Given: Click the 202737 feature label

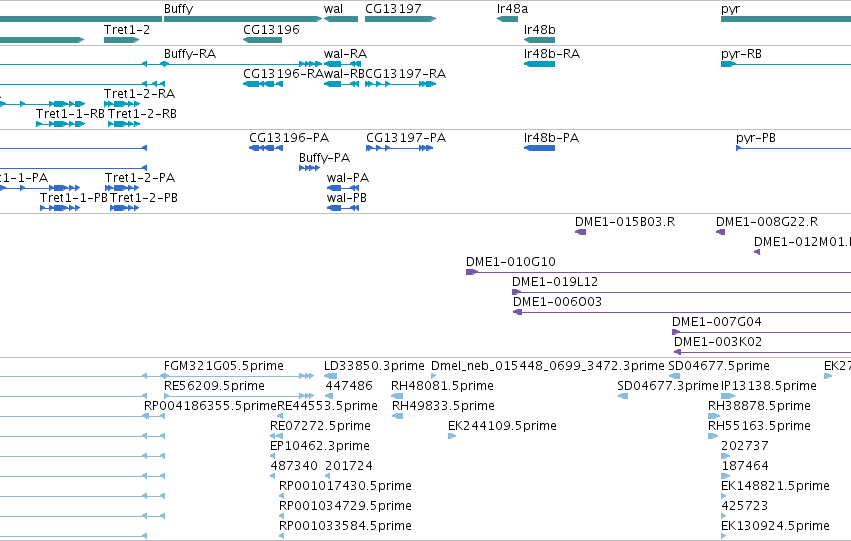Looking at the screenshot, I should point(745,447).
